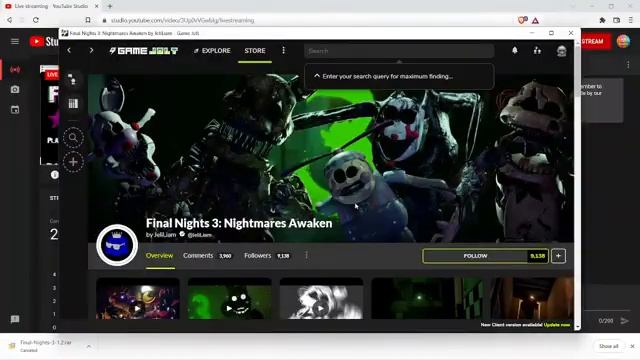Open a new browser tab
The height and width of the screenshot is (360, 640).
coord(110,6)
